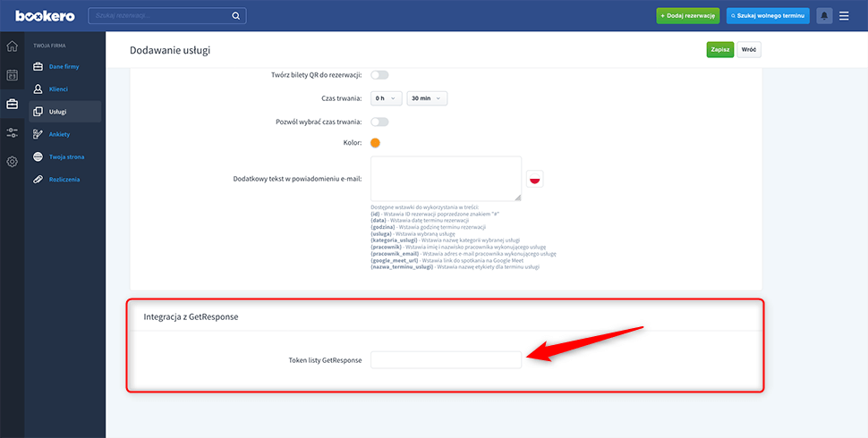Click the Twoja strona globe icon
The image size is (868, 438).
(x=38, y=156)
